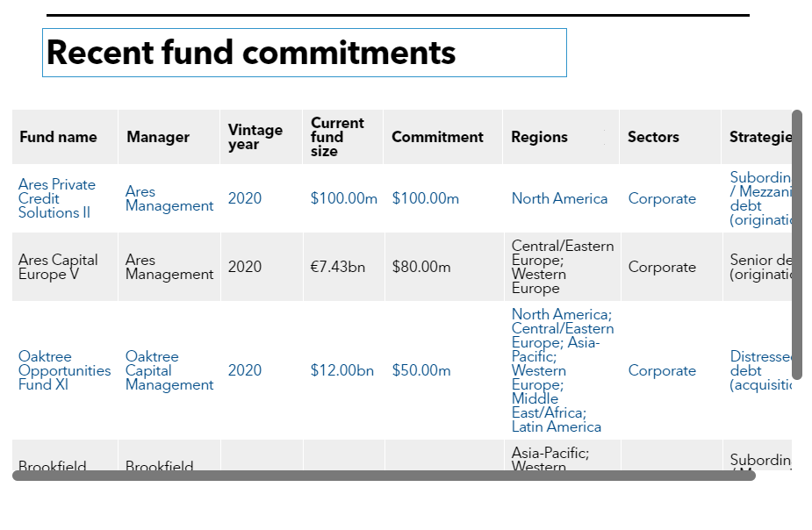
Task: Open the $100.00m commitment link
Action: pyautogui.click(x=425, y=198)
